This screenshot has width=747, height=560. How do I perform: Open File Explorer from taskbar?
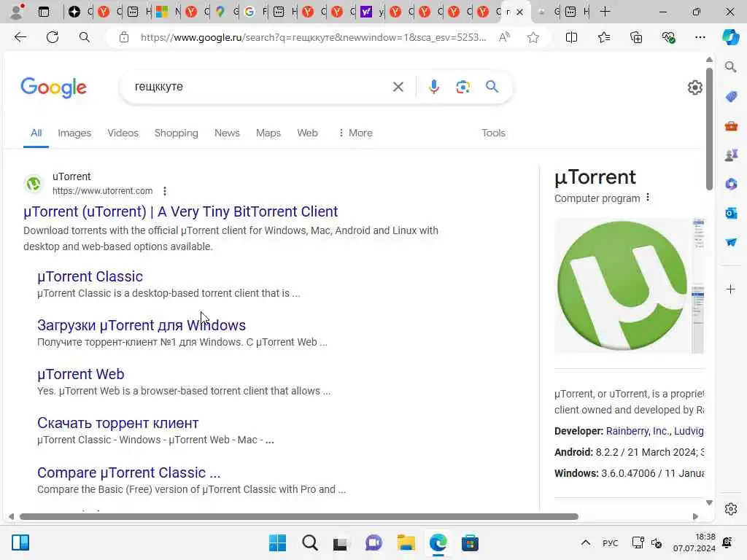[x=406, y=542]
